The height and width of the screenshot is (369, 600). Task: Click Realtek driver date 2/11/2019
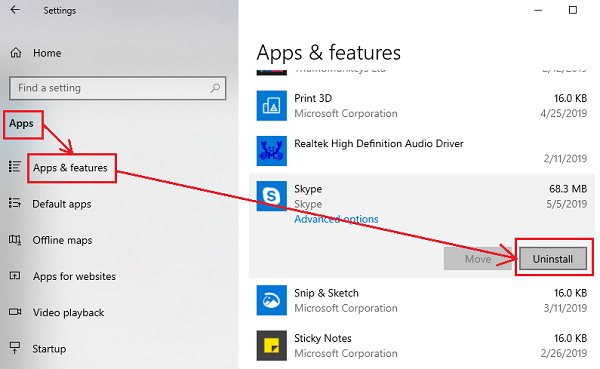tap(565, 158)
